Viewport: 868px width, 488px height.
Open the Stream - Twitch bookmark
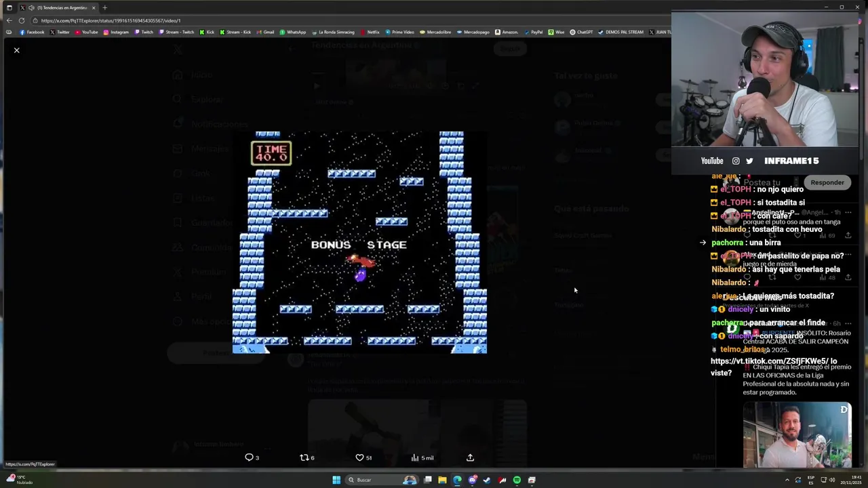[176, 32]
